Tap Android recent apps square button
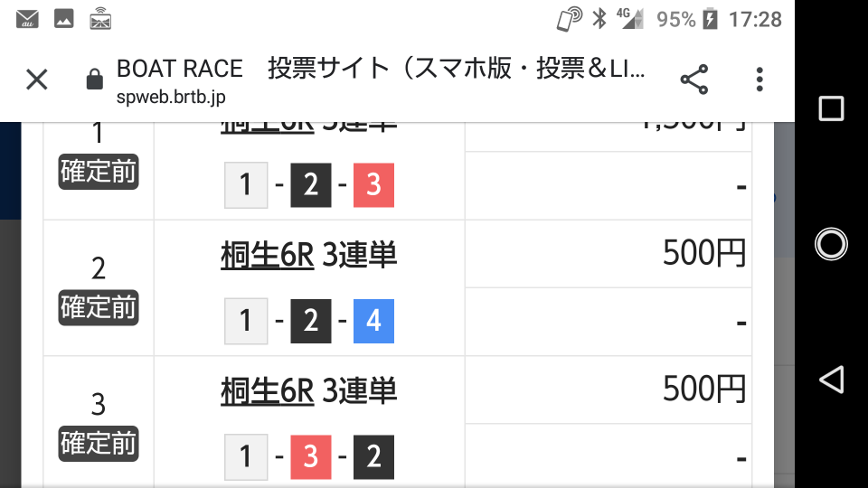Screen dimensions: 868x488 click(x=832, y=108)
